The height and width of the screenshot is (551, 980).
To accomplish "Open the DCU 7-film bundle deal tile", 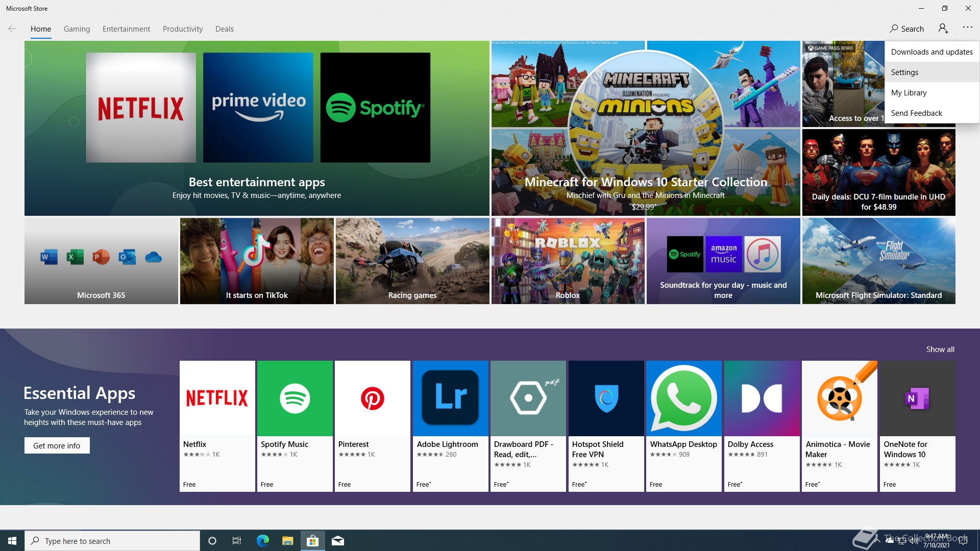I will pyautogui.click(x=878, y=172).
